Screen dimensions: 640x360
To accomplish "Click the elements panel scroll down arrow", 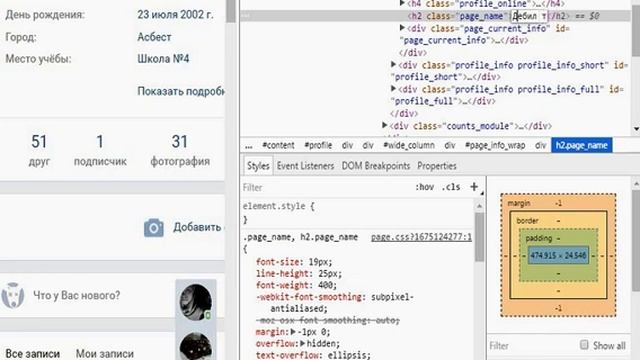I will tap(636, 129).
